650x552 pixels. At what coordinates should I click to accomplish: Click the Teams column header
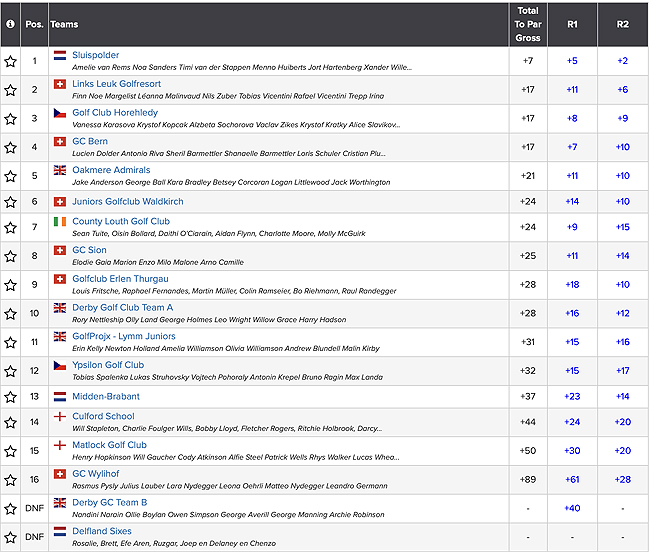pyautogui.click(x=64, y=24)
